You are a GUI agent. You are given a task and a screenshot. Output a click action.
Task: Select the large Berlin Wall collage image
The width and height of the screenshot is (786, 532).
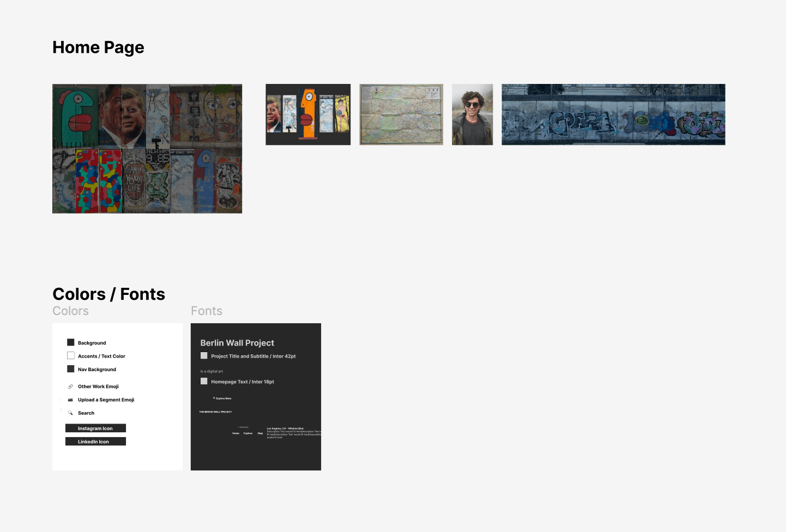point(147,148)
